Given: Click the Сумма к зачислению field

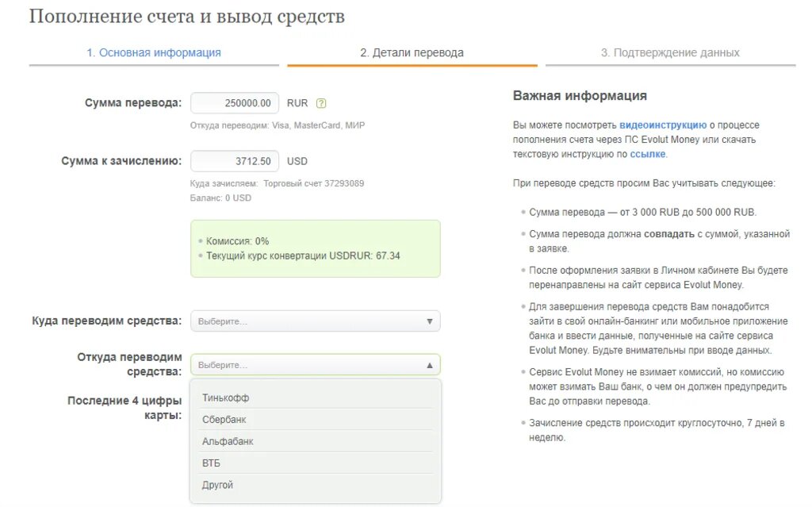Looking at the screenshot, I should [x=235, y=161].
